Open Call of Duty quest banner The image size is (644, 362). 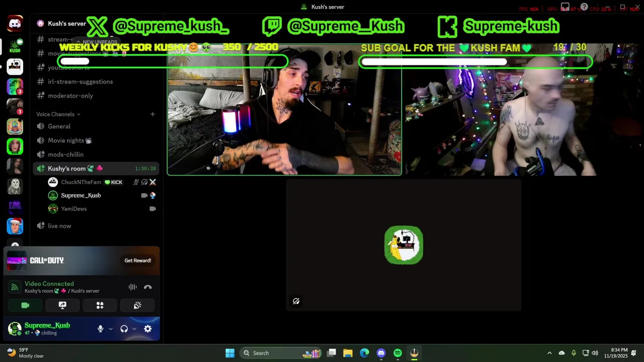click(x=82, y=260)
